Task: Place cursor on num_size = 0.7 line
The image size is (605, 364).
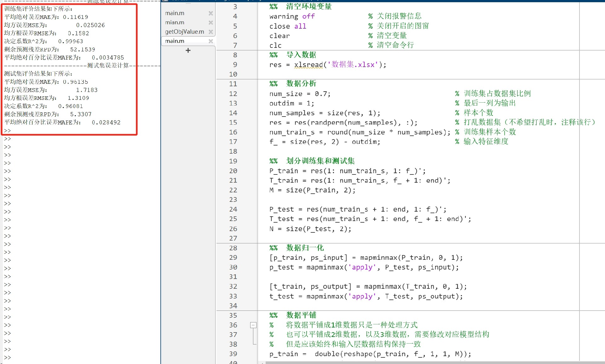Action: coord(299,94)
